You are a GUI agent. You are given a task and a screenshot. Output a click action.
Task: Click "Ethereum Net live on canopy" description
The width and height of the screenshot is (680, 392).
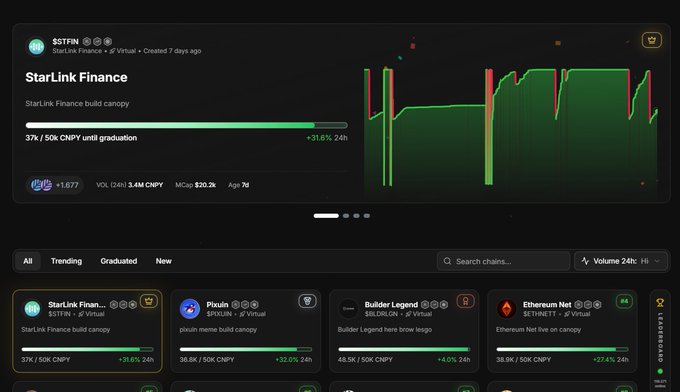pos(538,330)
